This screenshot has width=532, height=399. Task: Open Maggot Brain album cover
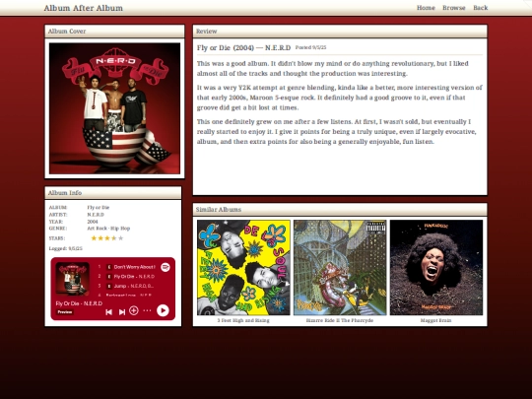[x=436, y=267]
